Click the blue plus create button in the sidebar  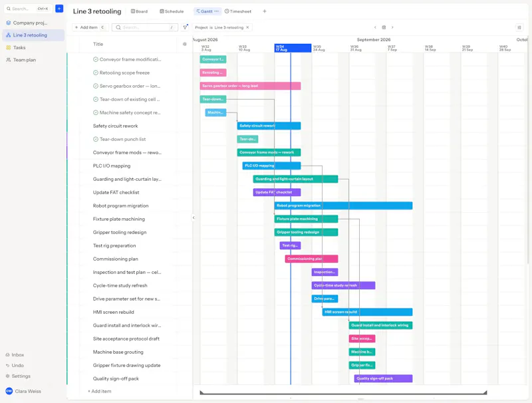tap(59, 9)
